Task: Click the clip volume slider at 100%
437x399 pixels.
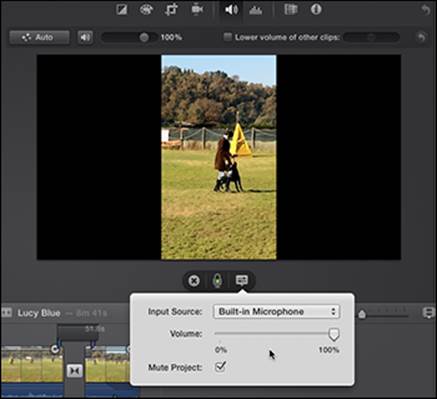Action: (144, 37)
